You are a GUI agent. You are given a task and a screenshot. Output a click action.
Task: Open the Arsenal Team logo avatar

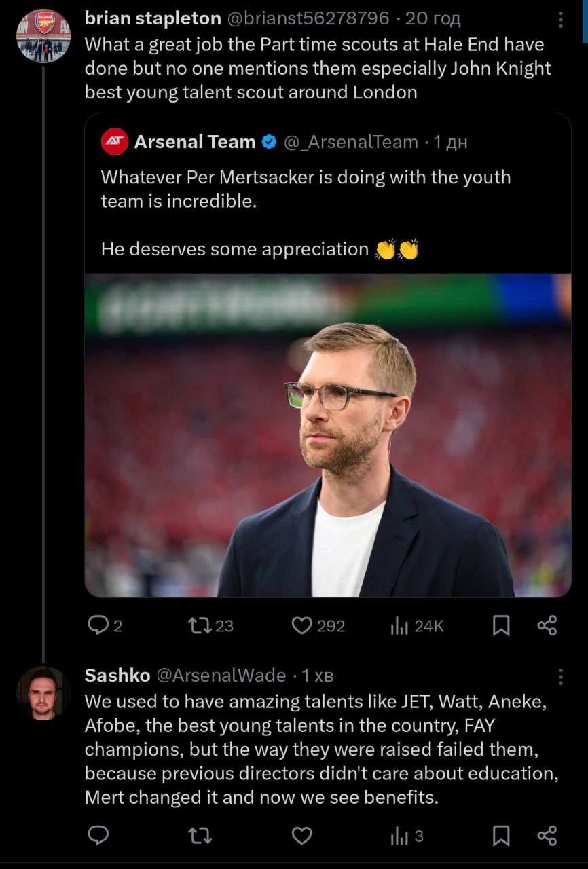coord(115,142)
